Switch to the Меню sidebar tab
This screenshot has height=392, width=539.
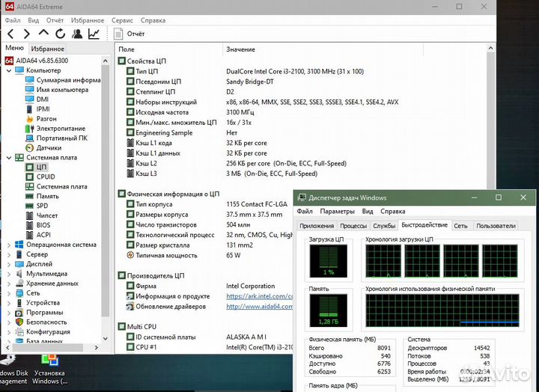click(14, 48)
